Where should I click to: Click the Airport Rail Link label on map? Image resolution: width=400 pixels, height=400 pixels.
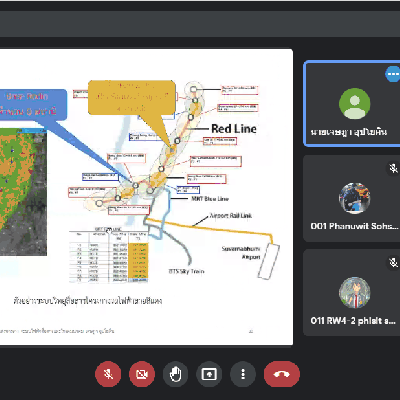(231, 216)
